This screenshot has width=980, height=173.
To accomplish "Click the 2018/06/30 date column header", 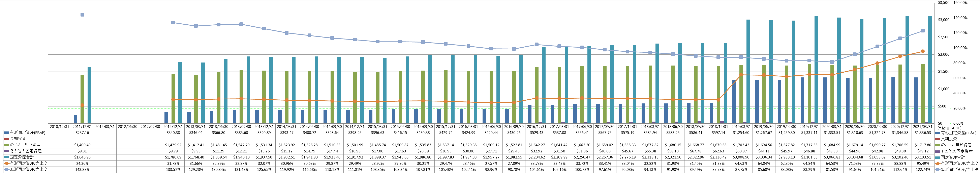I will coord(673,126).
